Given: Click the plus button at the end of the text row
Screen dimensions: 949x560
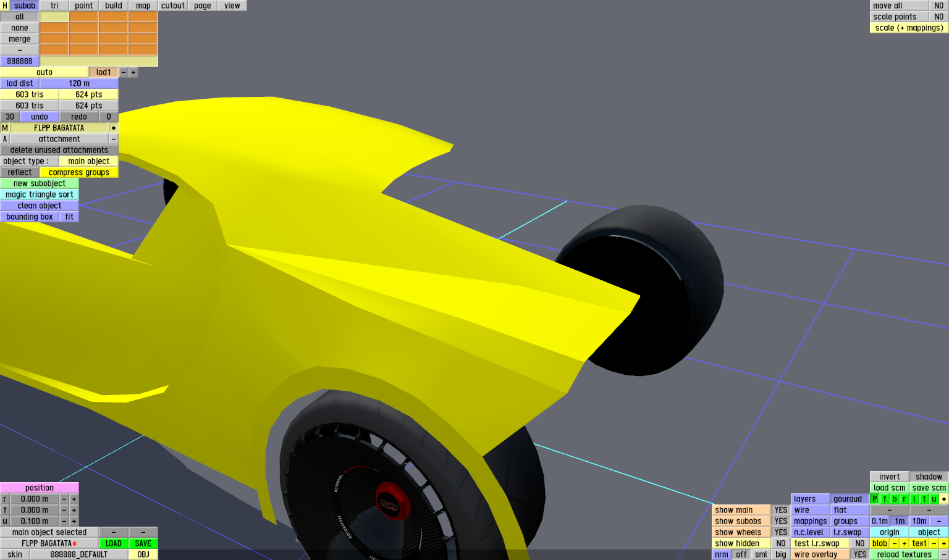Looking at the screenshot, I should 944,543.
